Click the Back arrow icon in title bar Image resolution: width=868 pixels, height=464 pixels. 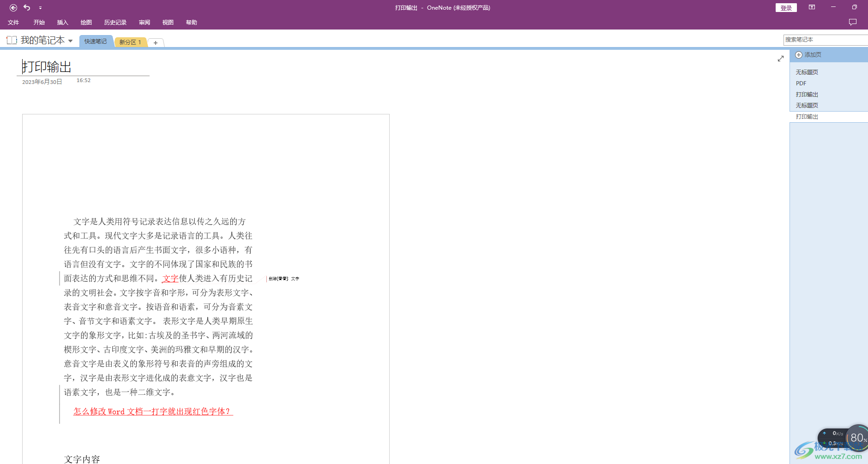[13, 7]
